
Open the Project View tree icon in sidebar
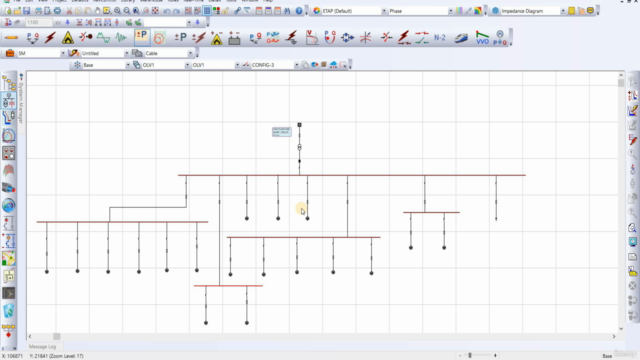pyautogui.click(x=9, y=83)
